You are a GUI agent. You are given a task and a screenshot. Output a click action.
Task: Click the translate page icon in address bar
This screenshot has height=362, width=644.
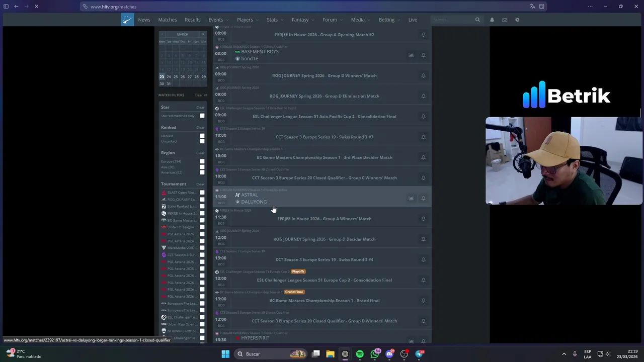pos(532,7)
